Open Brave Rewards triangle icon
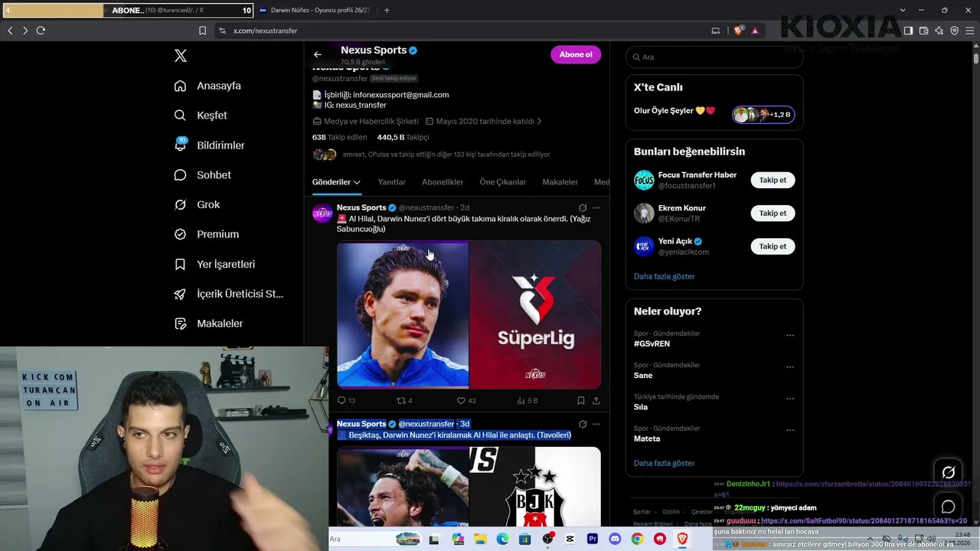 755,31
